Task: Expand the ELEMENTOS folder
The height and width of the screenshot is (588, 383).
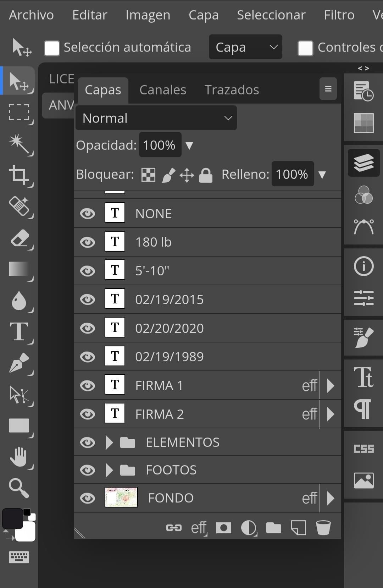Action: [x=109, y=443]
